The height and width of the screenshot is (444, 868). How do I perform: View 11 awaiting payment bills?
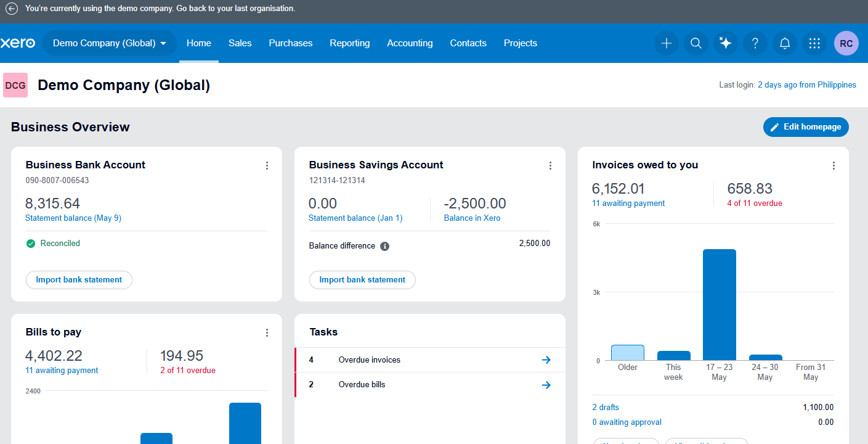[62, 371]
